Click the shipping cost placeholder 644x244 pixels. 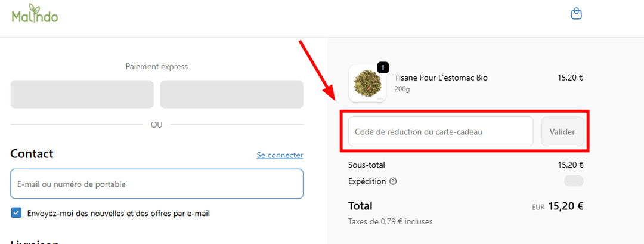[574, 181]
